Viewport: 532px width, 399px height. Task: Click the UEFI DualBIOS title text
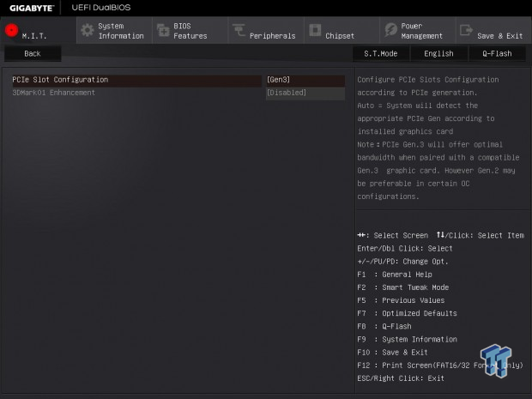pyautogui.click(x=101, y=8)
